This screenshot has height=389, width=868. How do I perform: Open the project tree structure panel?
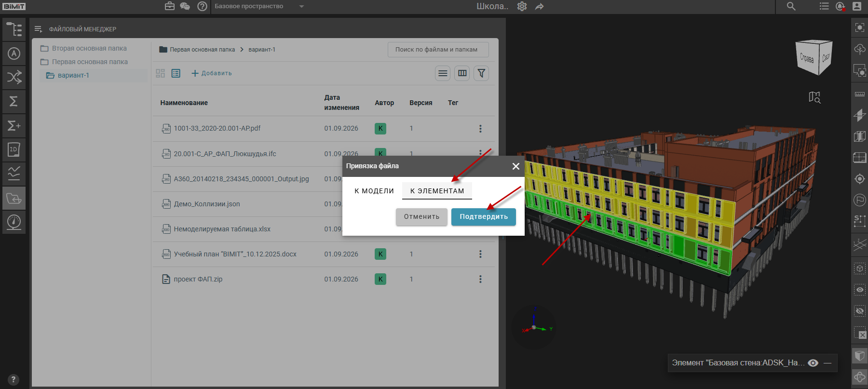[14, 29]
